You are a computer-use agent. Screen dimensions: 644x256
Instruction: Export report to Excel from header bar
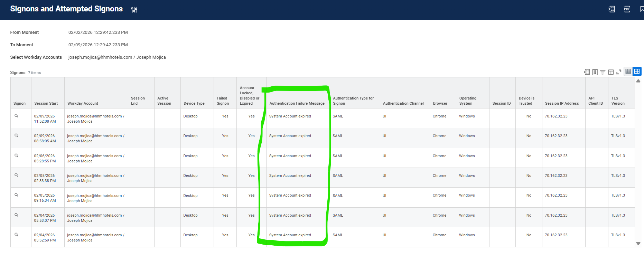pyautogui.click(x=612, y=9)
